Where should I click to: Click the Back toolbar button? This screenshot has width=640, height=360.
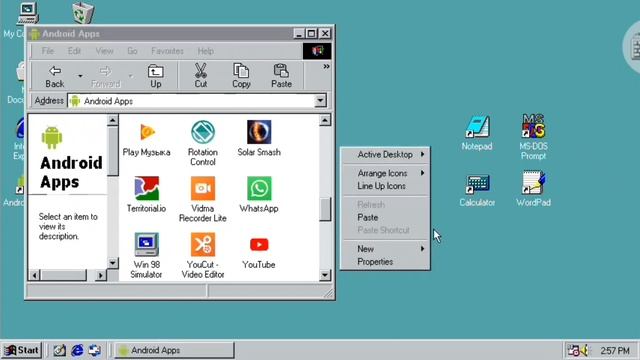(x=55, y=76)
